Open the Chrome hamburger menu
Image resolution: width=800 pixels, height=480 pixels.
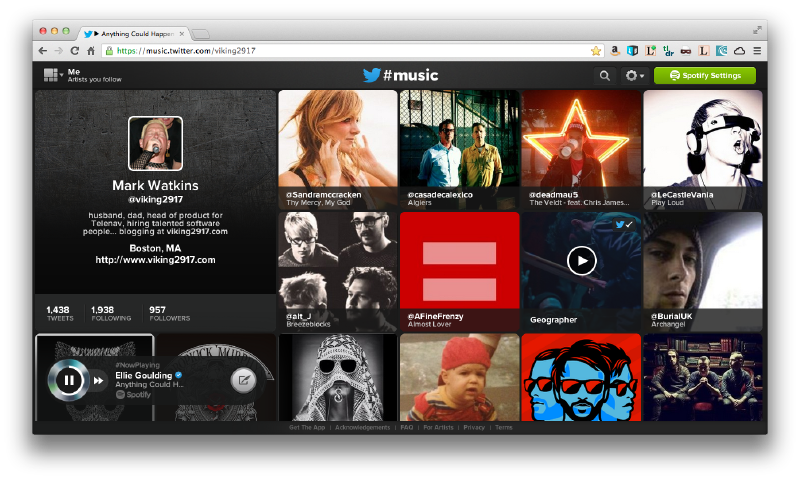coord(757,50)
